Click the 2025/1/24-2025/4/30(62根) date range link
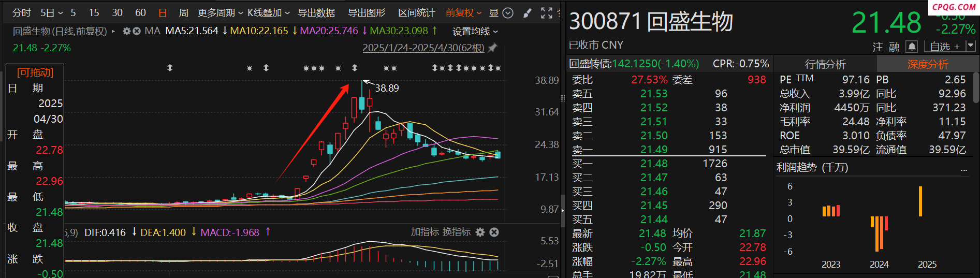Screen dimensions: 980x278 423,48
